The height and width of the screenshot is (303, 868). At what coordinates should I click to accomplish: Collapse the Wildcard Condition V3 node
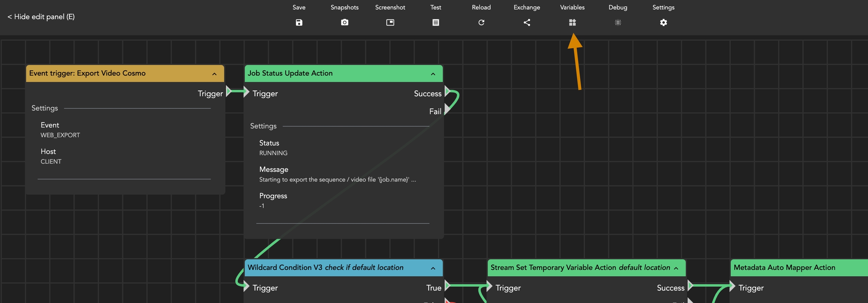pyautogui.click(x=433, y=268)
